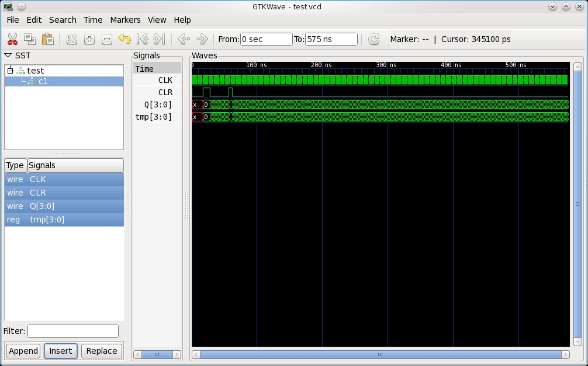Viewport: 588px width, 366px height.
Task: Click the Marker and Cursor status readout
Action: pyautogui.click(x=450, y=39)
